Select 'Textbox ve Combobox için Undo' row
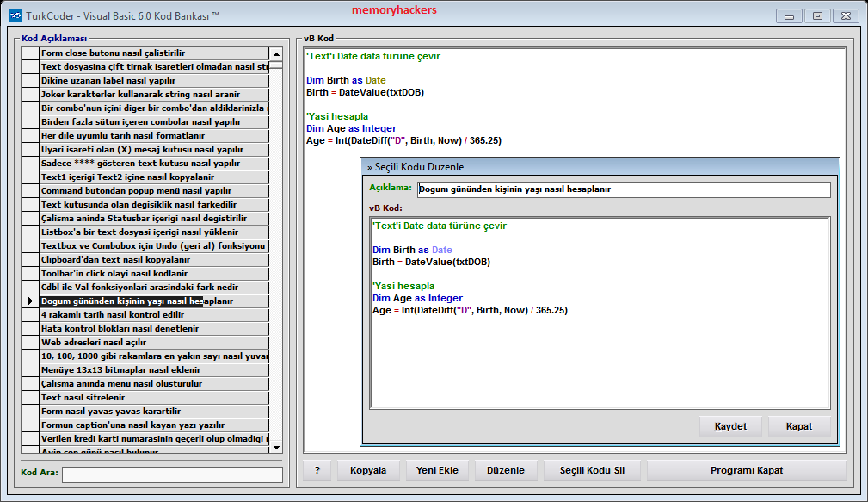This screenshot has width=868, height=502. coord(154,246)
